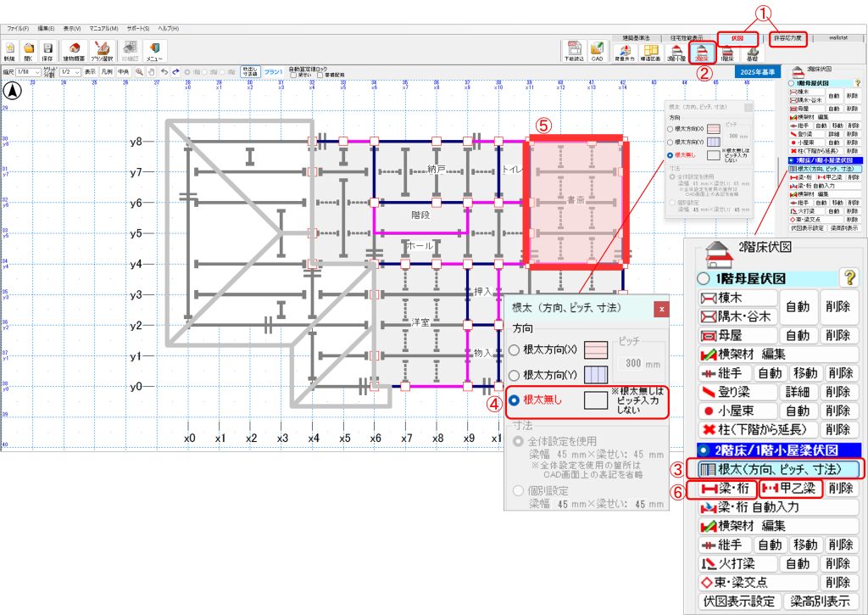Open the メニュー door icon

coord(154,51)
